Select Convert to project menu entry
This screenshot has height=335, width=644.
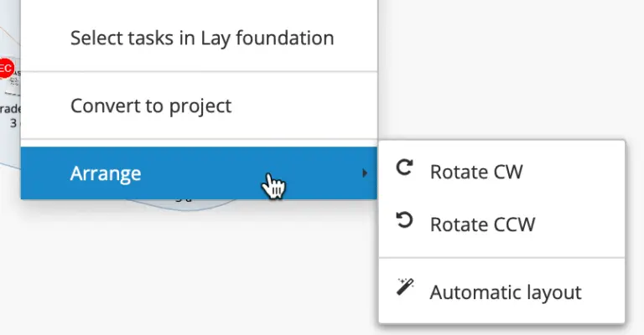tap(151, 106)
